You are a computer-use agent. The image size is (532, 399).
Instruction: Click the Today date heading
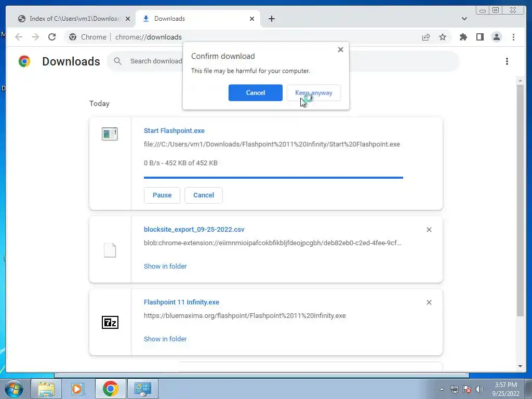point(99,103)
